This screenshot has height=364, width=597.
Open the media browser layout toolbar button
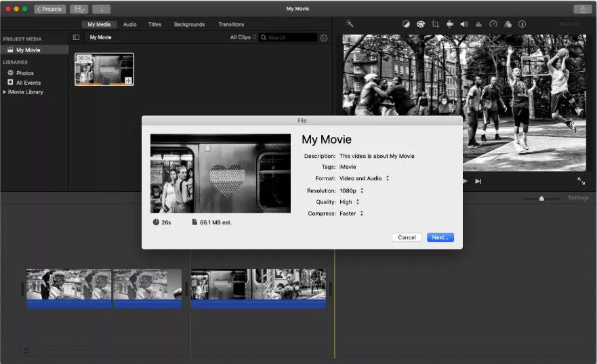79,9
